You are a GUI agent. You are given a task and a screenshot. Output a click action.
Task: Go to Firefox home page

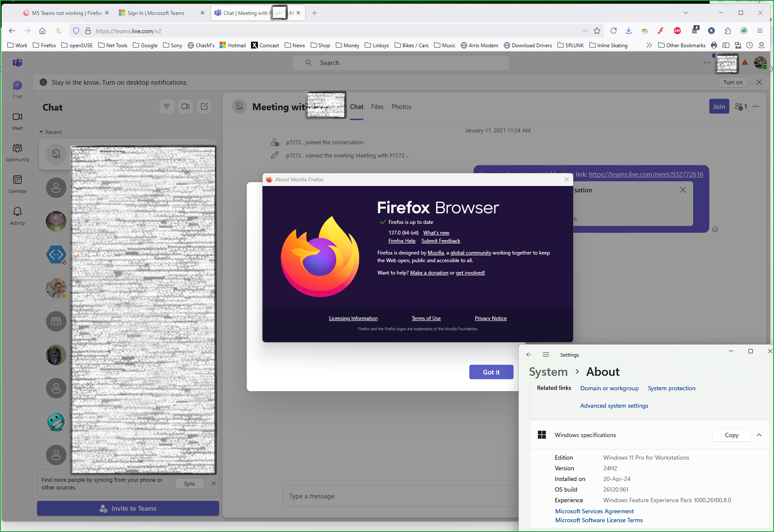click(x=42, y=31)
